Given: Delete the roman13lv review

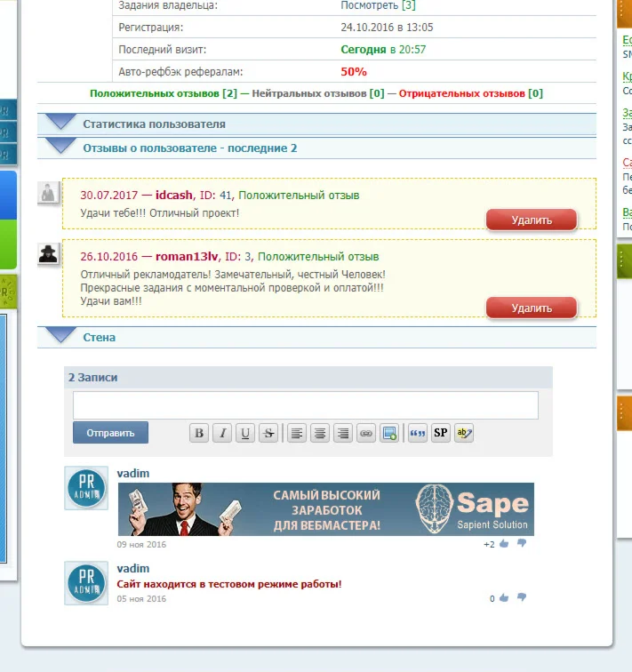Looking at the screenshot, I should point(532,308).
